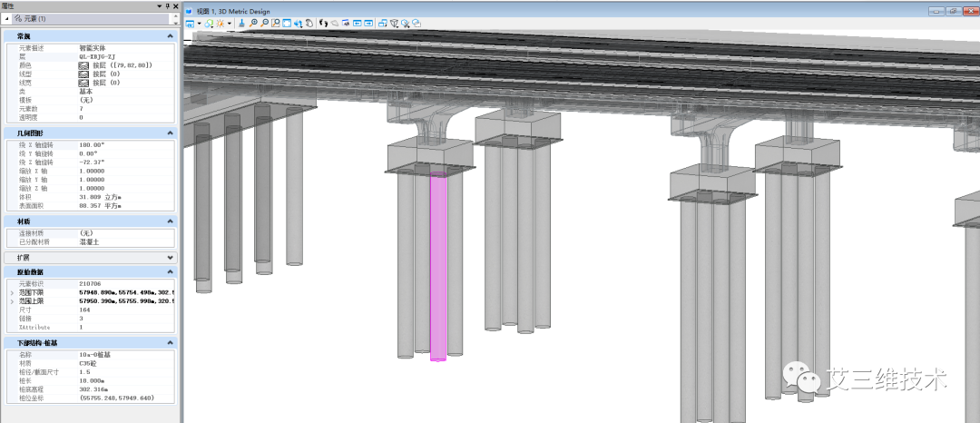This screenshot has width=980, height=423.
Task: Click the element list scroll up arrow
Action: pyautogui.click(x=176, y=15)
